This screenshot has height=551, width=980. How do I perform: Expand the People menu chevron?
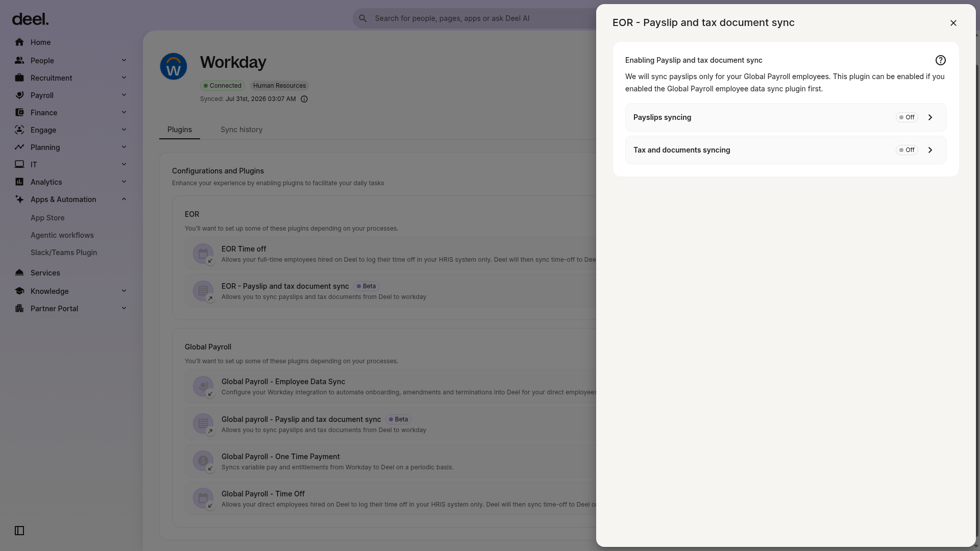[x=124, y=61]
